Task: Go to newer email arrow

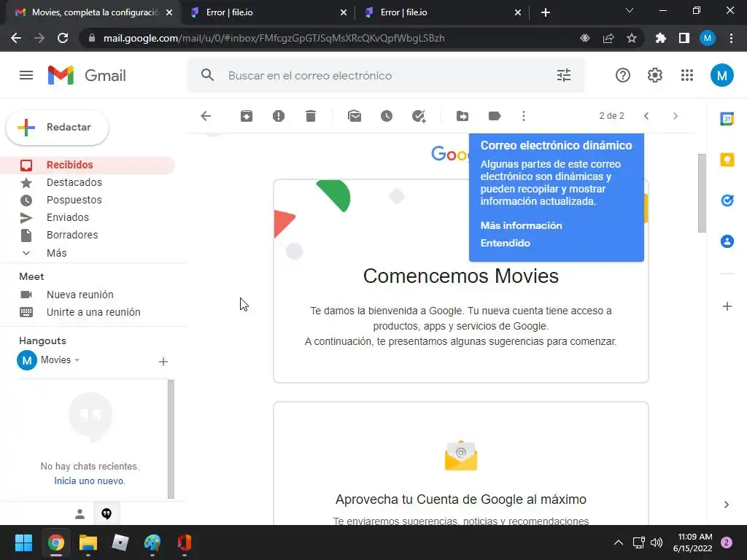Action: (x=646, y=116)
